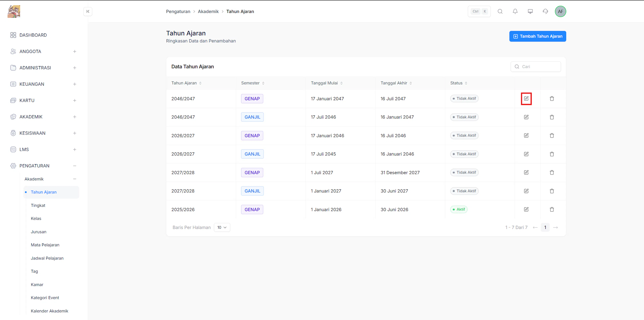
Task: Sort by Tahun Ajaran column
Action: click(x=186, y=83)
